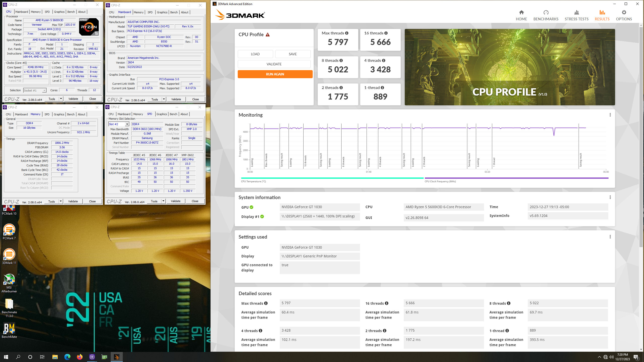The height and width of the screenshot is (362, 644).
Task: Go to the BENCHMARKS page in 3DMark
Action: click(546, 15)
